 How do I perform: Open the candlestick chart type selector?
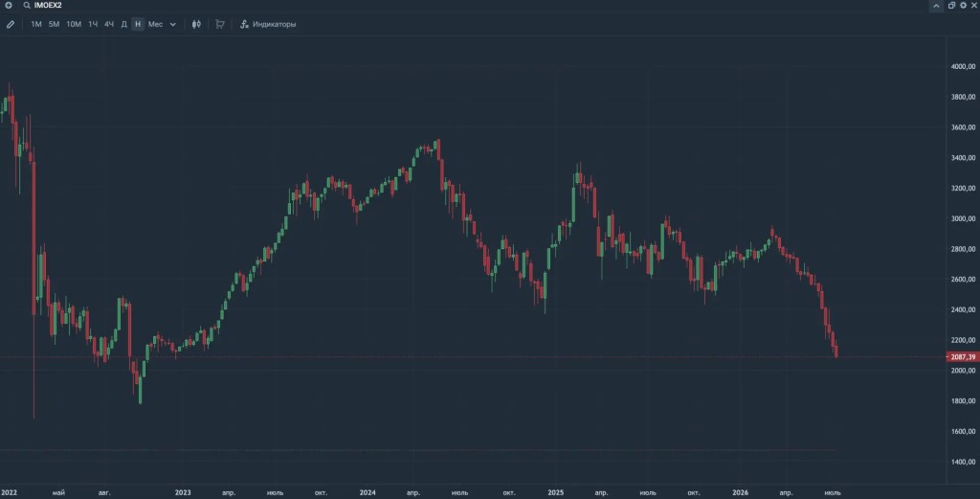tap(196, 24)
